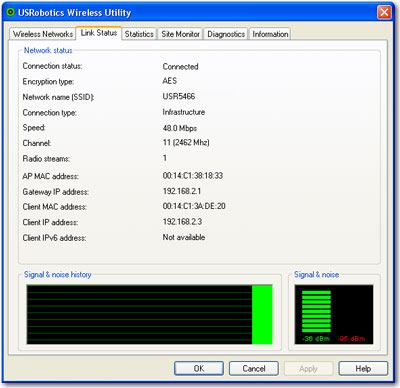The image size is (400, 388).
Task: Click the Gateway IP address 192.168.2.1
Action: [x=182, y=191]
